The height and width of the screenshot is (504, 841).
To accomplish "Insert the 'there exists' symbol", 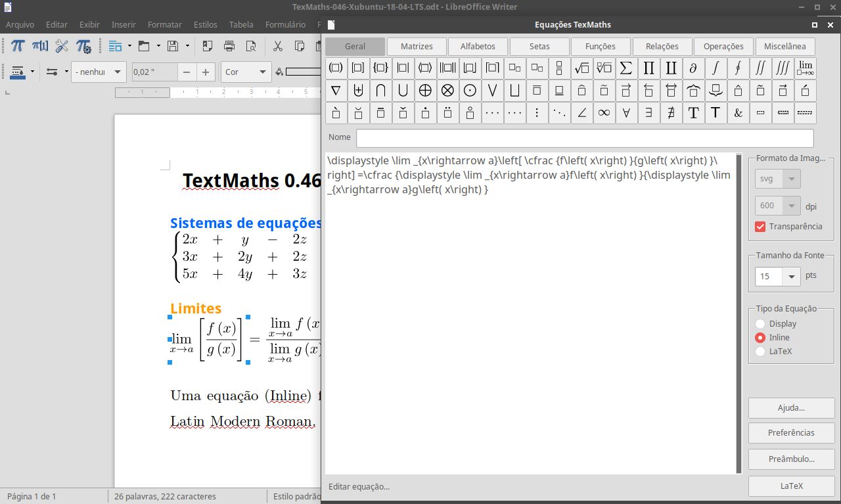I will point(648,112).
